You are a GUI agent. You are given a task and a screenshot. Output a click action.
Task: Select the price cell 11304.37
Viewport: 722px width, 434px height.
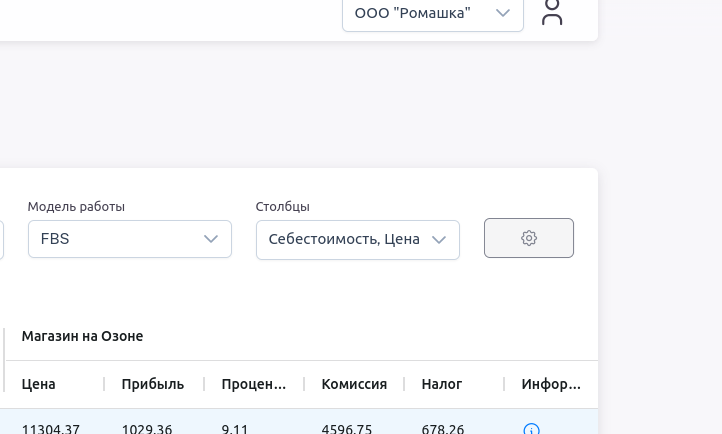pyautogui.click(x=51, y=429)
